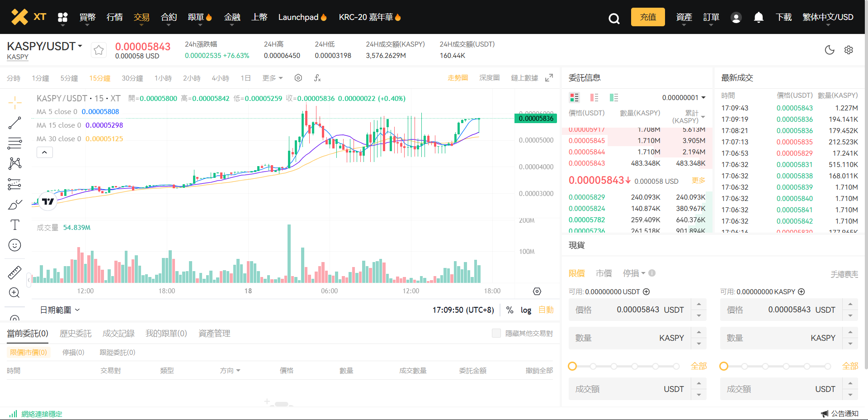868x420 pixels.
Task: Open the 買幣 menu
Action: tap(87, 17)
